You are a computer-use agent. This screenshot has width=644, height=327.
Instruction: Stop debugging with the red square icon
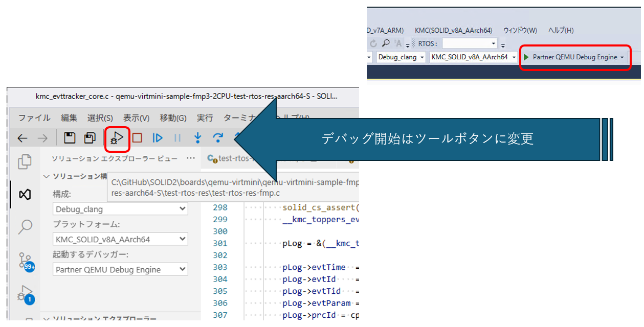pos(138,137)
